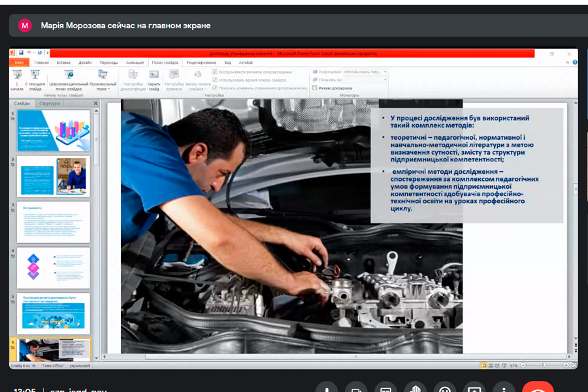Switch to the Структура outline tab
The image size is (588, 392).
pyautogui.click(x=49, y=103)
